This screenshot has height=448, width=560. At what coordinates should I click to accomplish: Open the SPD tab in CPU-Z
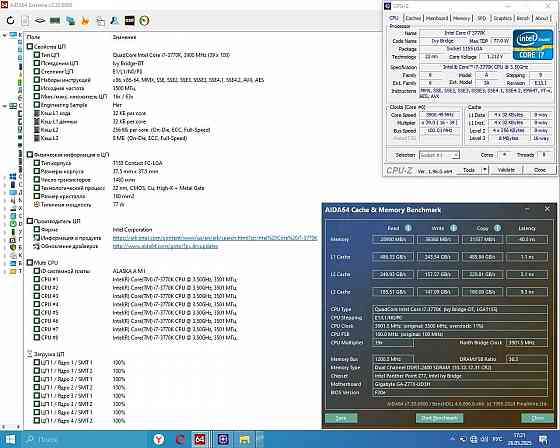481,18
